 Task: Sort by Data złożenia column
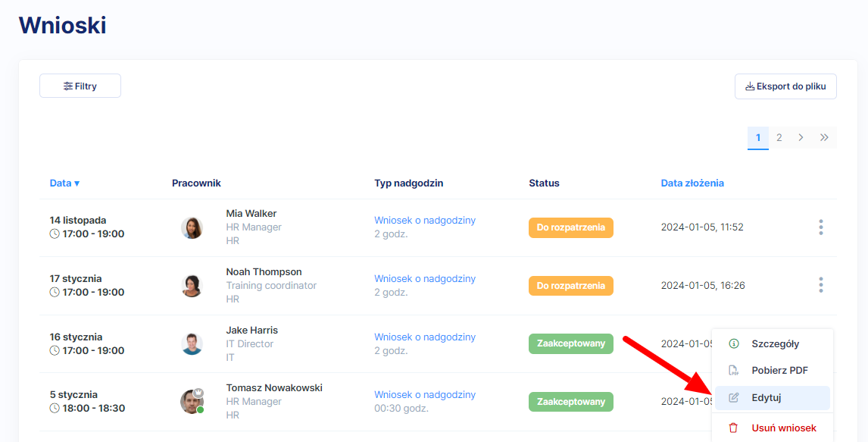[692, 183]
